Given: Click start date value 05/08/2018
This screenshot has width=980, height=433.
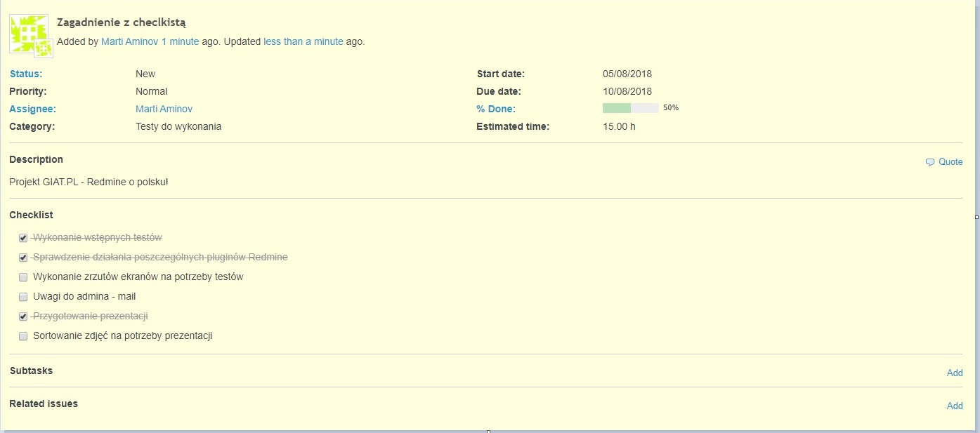Looking at the screenshot, I should 627,74.
